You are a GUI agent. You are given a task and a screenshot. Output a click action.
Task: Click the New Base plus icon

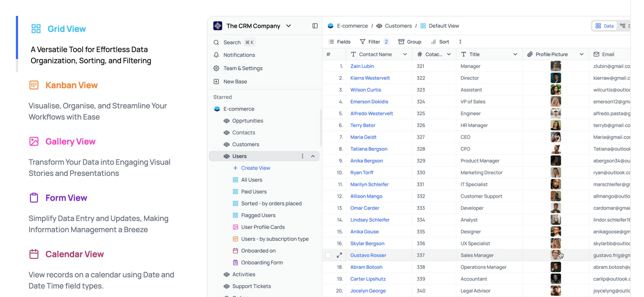216,82
